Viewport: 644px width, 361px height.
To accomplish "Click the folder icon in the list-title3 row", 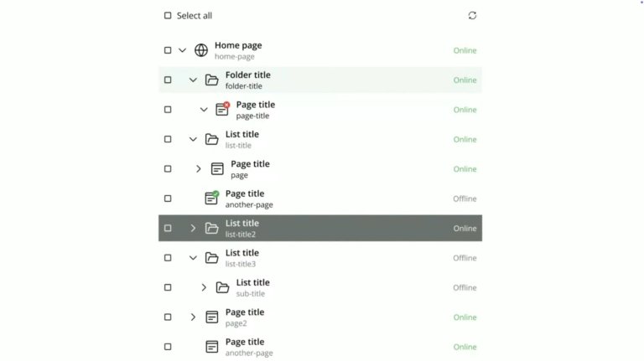I will pyautogui.click(x=212, y=258).
